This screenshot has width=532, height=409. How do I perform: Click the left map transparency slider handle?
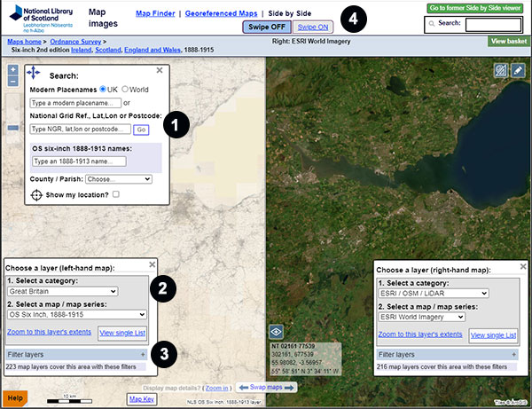(13, 128)
